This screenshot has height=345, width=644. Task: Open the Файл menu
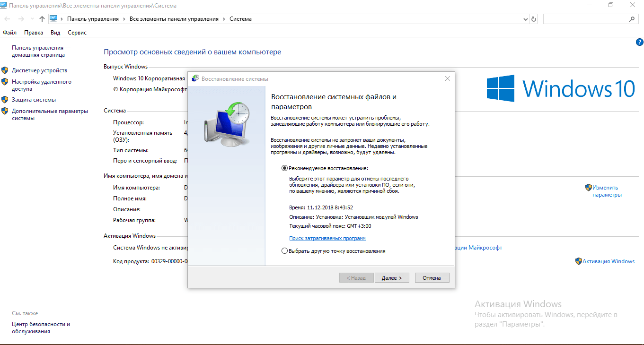9,33
